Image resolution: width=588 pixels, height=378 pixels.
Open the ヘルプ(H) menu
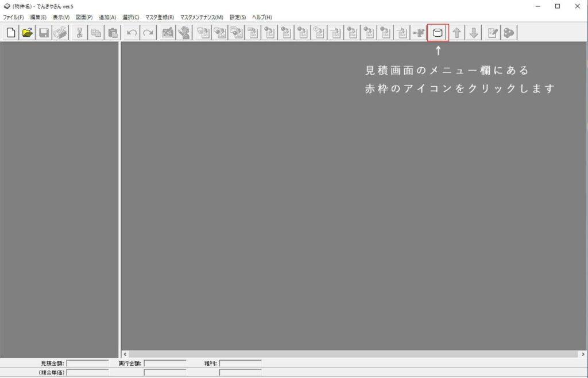pos(262,17)
